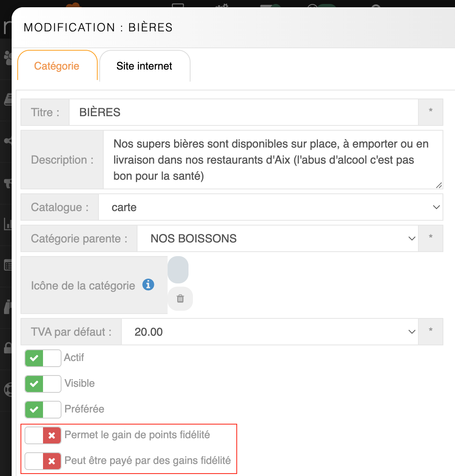Viewport: 455px width, 476px height.
Task: Open the bar chart statistics in sidebar
Action: [x=7, y=224]
